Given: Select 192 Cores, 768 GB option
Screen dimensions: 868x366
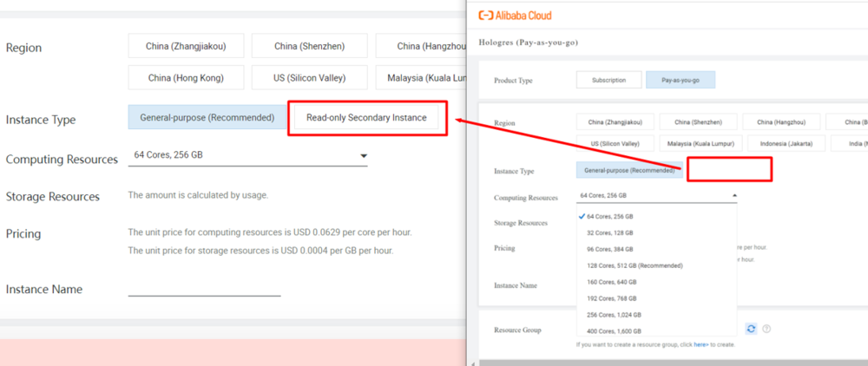Looking at the screenshot, I should click(656, 298).
